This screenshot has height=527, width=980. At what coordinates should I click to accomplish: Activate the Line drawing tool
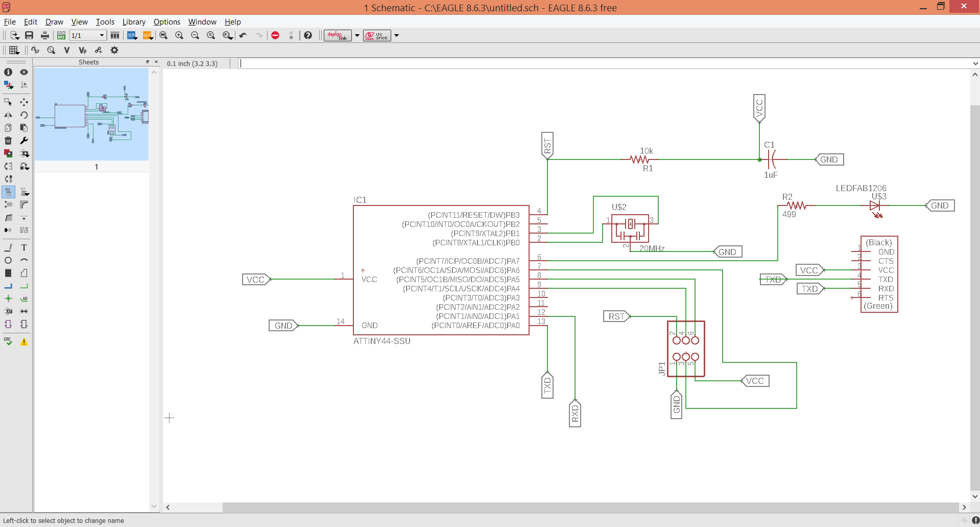[8, 247]
